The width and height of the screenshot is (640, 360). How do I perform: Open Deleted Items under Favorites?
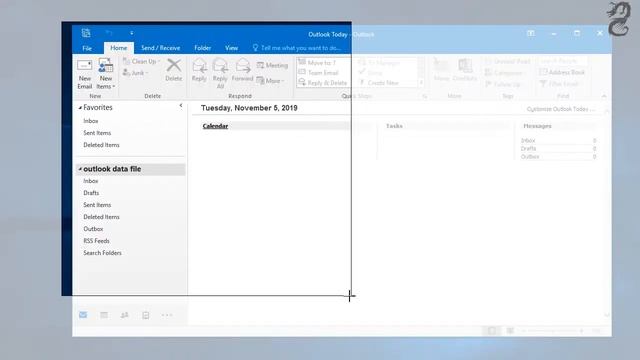[x=101, y=145]
